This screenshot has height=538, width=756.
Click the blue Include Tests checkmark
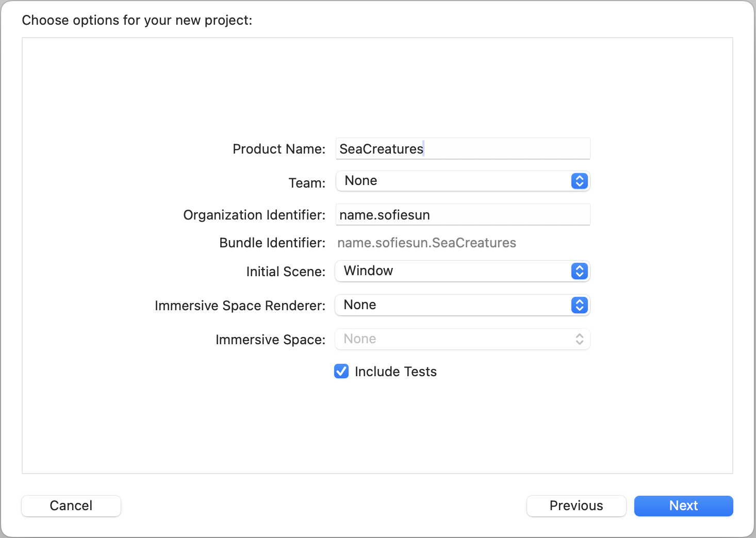341,371
